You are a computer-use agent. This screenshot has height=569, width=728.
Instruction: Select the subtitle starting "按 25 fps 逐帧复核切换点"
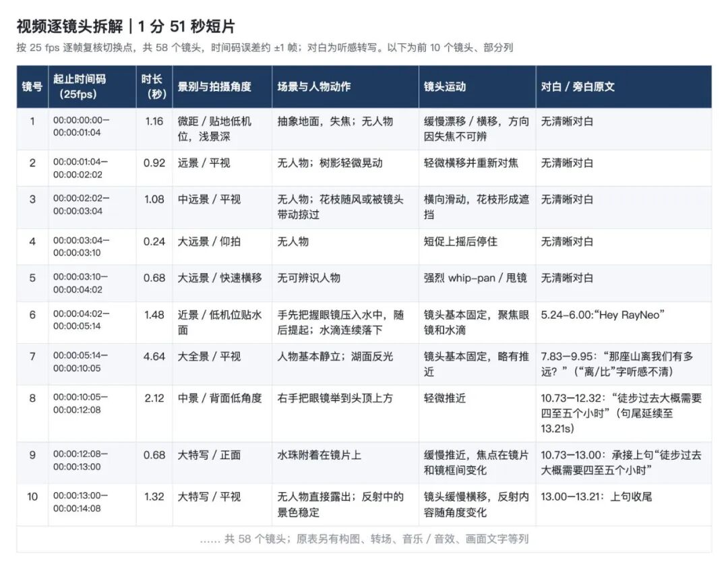(x=265, y=47)
